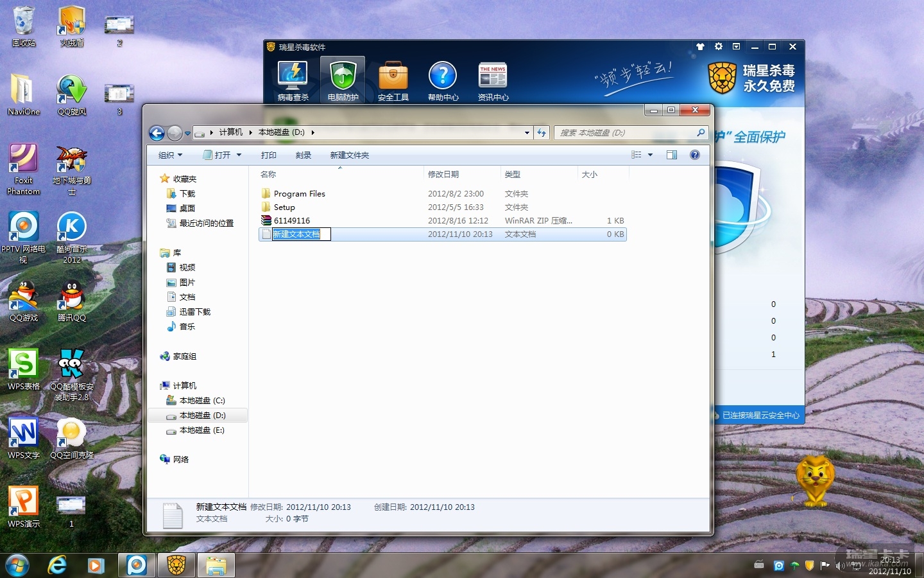
Task: Expand the address bar history dropdown
Action: click(527, 133)
